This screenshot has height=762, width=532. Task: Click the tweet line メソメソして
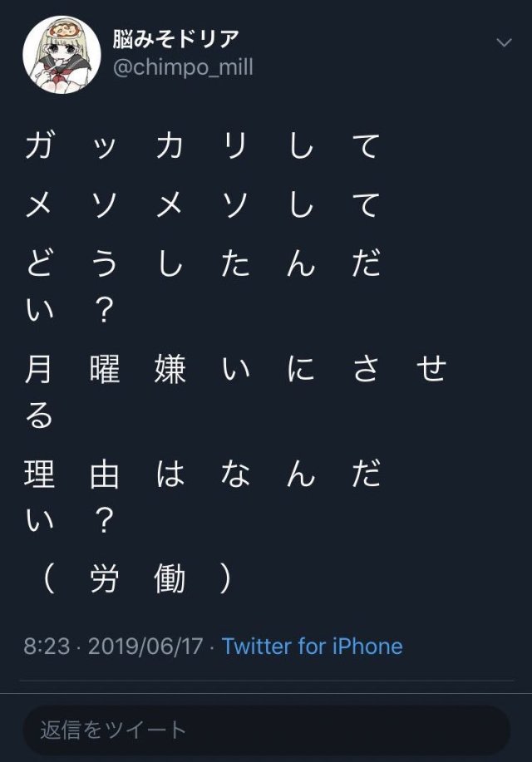(202, 204)
